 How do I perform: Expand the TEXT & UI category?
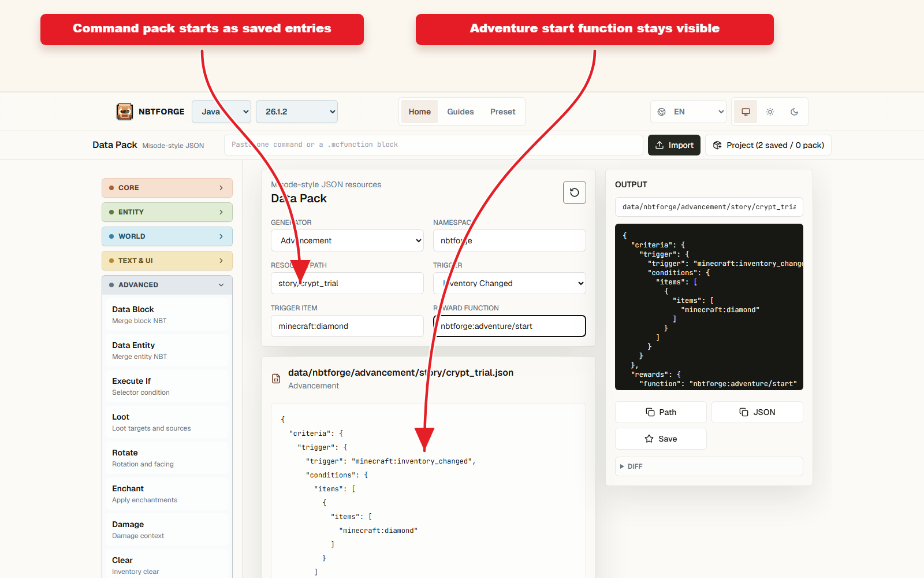point(167,261)
